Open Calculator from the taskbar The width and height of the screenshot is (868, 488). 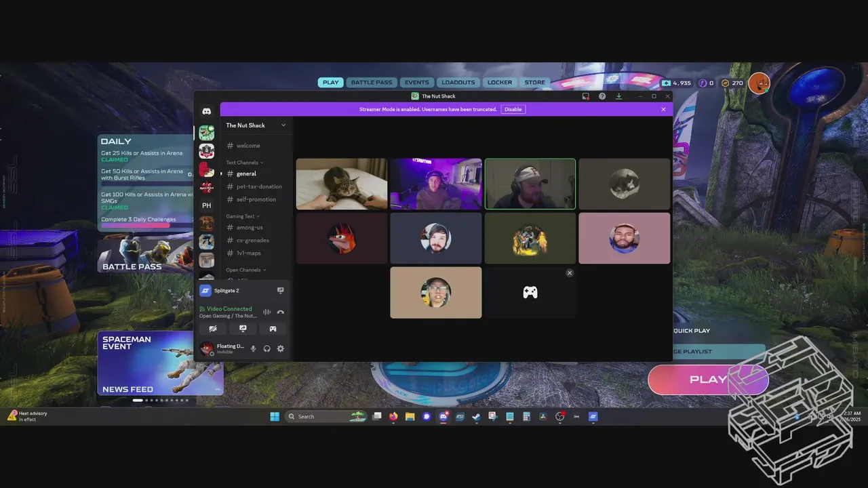(x=526, y=417)
